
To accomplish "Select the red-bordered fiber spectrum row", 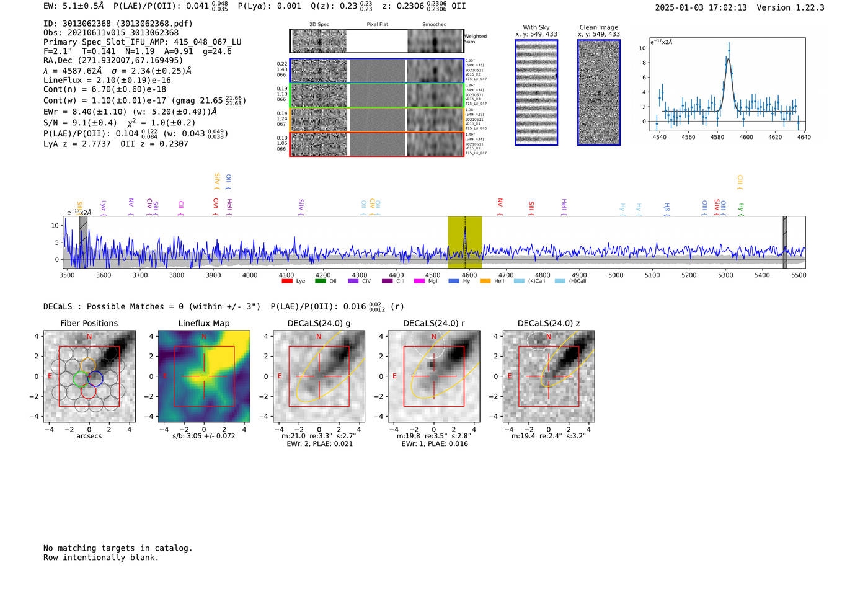I will (376, 144).
